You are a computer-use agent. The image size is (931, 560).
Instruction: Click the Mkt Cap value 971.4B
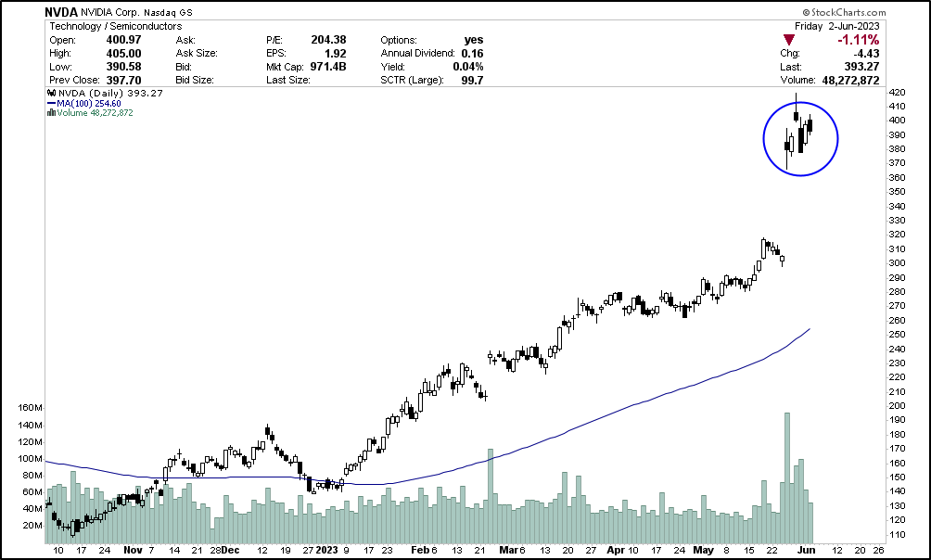point(328,67)
